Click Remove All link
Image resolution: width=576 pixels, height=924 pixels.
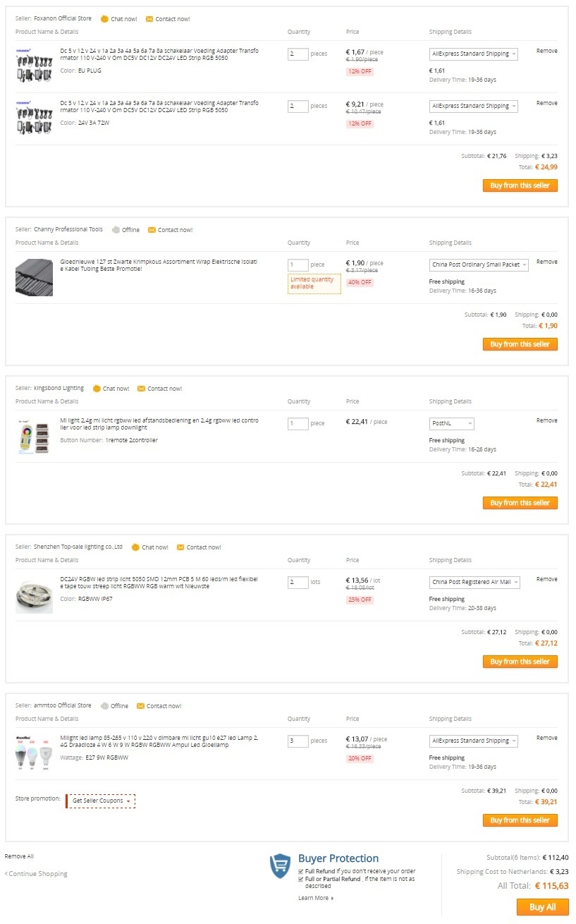[19, 856]
